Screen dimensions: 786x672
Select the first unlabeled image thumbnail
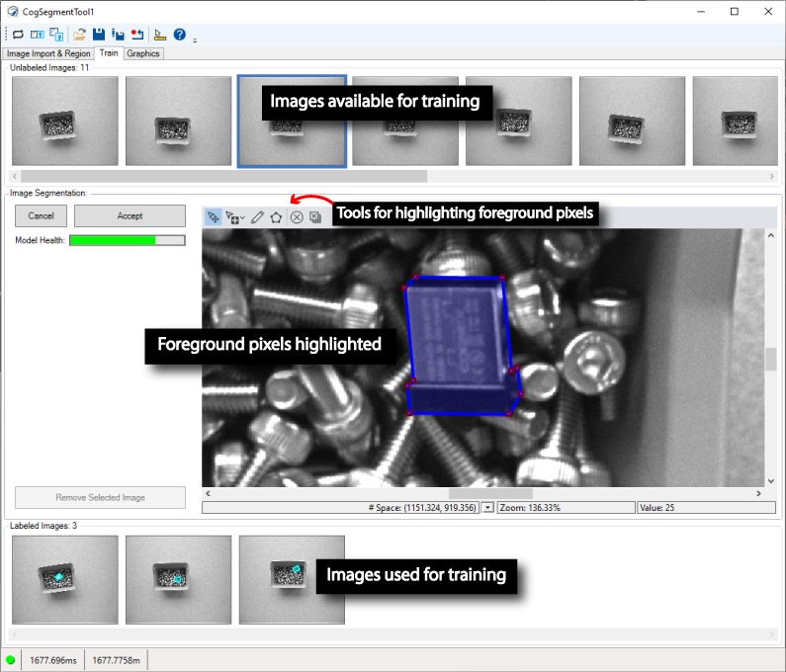point(64,121)
